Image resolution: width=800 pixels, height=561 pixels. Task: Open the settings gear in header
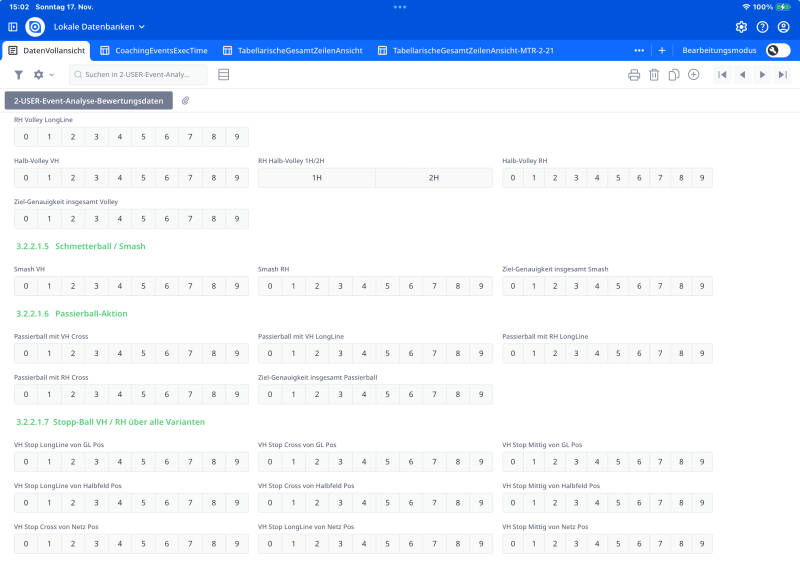(741, 27)
